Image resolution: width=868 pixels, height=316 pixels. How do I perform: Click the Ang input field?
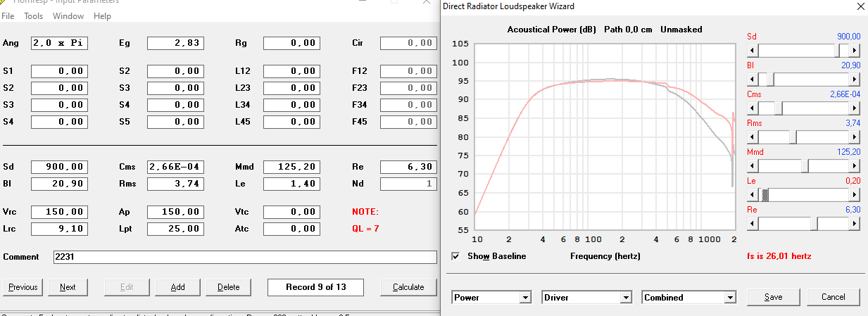(59, 43)
